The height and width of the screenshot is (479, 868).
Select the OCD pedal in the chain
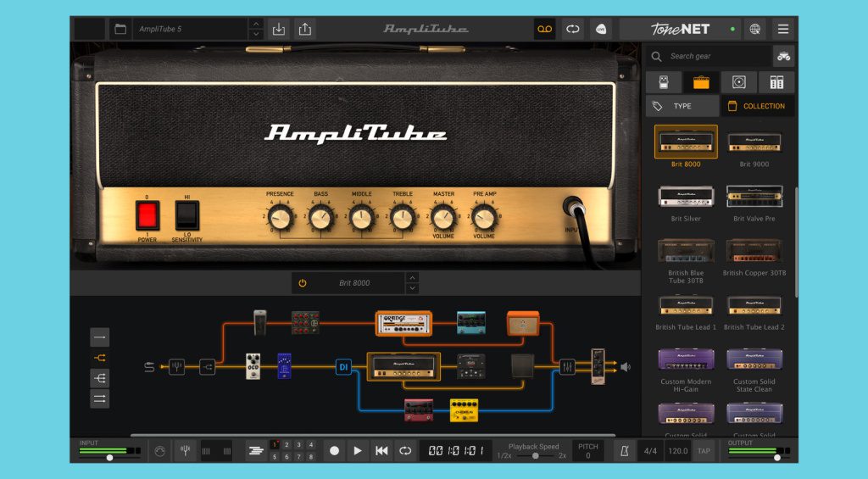pos(253,366)
